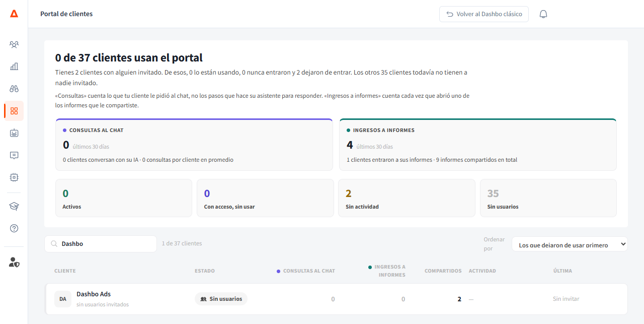
Task: Open the chip processor sidebar icon
Action: click(x=14, y=177)
